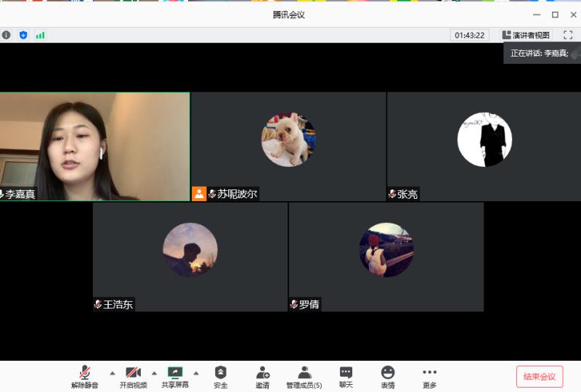This screenshot has height=392, width=581.
Task: Switch to speaker view (演讲者视图)
Action: (526, 35)
